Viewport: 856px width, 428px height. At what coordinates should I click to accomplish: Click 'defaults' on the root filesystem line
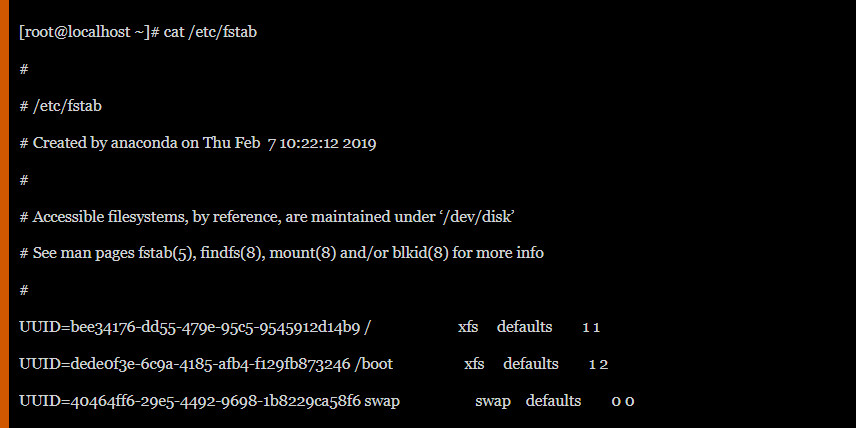(x=524, y=327)
